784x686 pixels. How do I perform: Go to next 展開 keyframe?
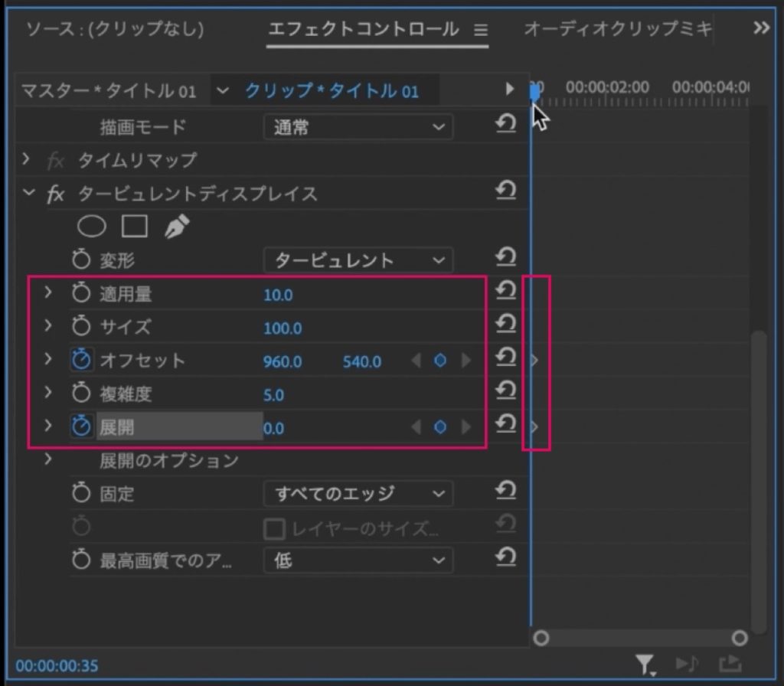[x=465, y=427]
